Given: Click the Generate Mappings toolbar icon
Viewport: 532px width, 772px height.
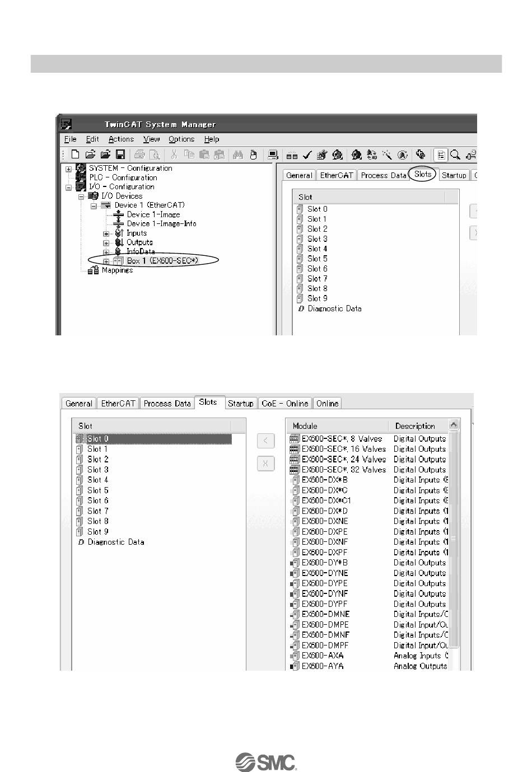Looking at the screenshot, I should [292, 155].
